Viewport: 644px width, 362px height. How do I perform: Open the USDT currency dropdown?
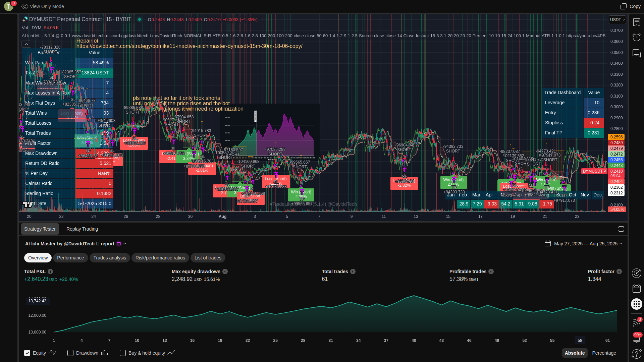coord(617,20)
